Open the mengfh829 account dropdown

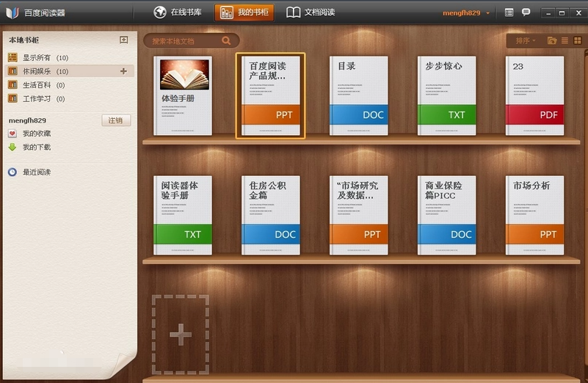click(466, 12)
